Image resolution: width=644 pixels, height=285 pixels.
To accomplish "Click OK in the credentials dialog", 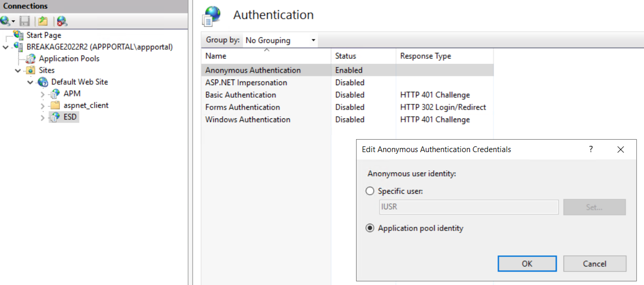I will pyautogui.click(x=527, y=264).
